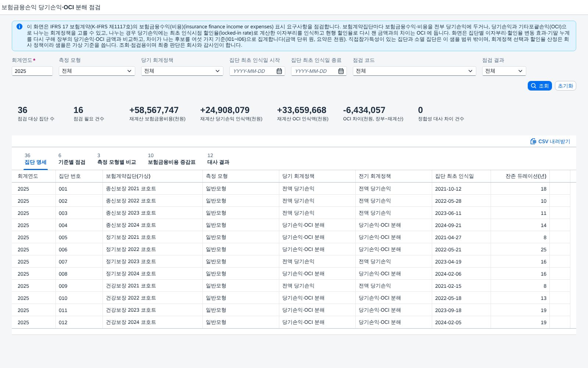Select the row 종신보장 2021 코호트
Viewport: 588px width, 368px height.
click(x=291, y=189)
